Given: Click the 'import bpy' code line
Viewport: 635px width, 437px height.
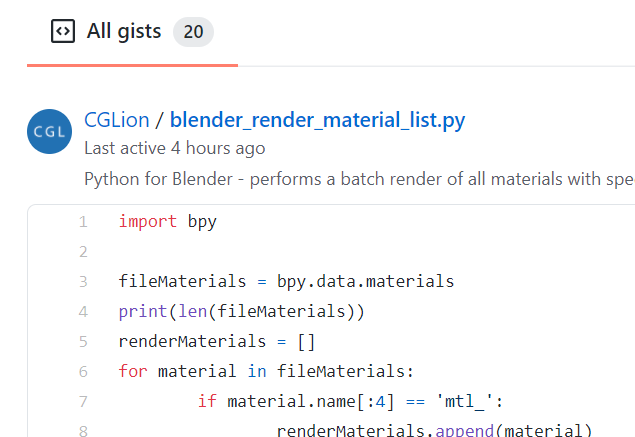Looking at the screenshot, I should [167, 222].
